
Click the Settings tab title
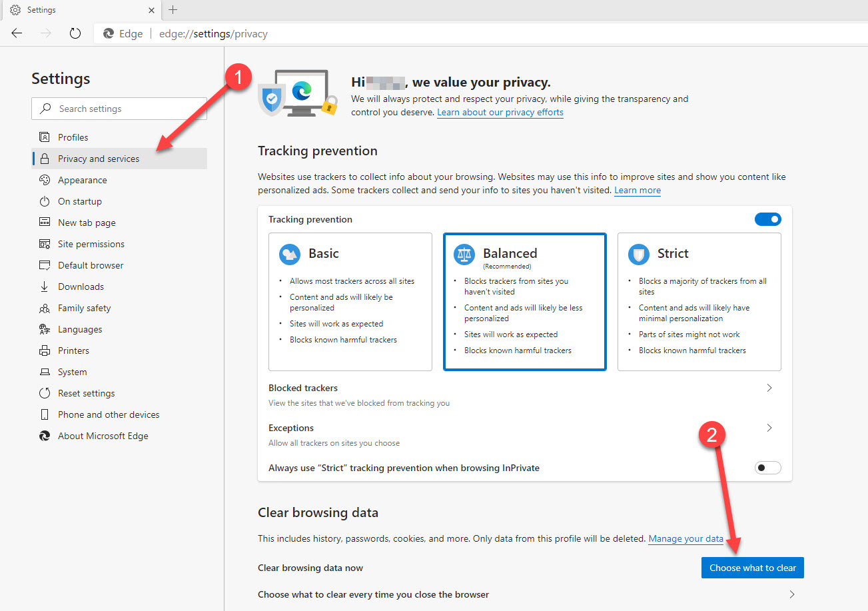(41, 10)
